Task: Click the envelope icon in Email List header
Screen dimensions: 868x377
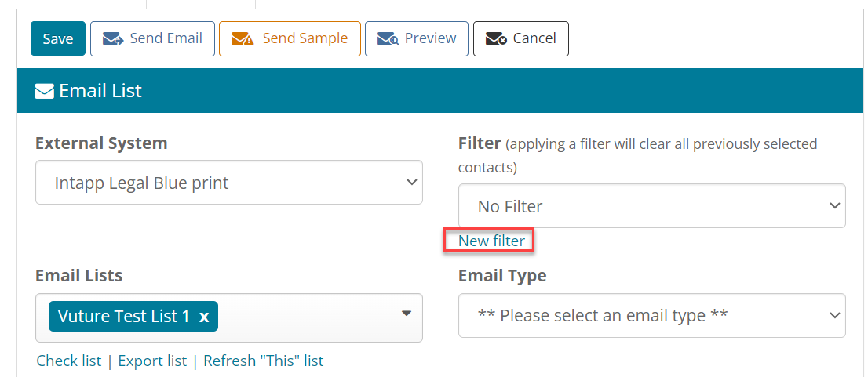Action: pos(44,91)
